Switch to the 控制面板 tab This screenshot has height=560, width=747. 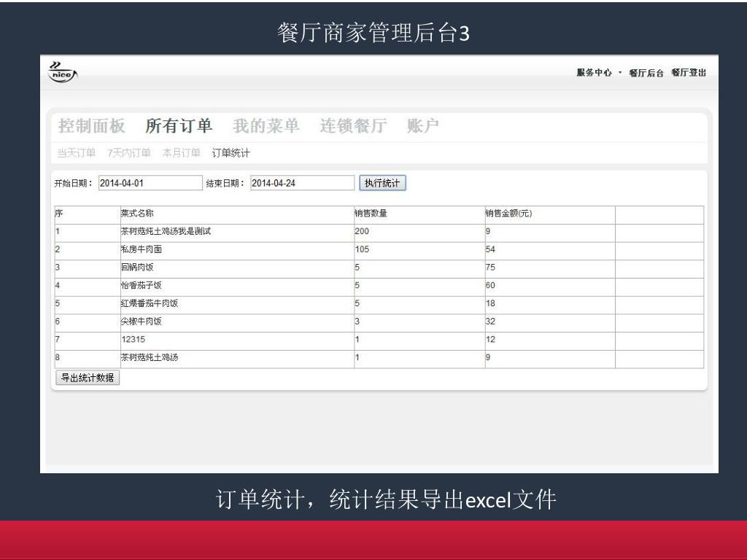click(92, 125)
